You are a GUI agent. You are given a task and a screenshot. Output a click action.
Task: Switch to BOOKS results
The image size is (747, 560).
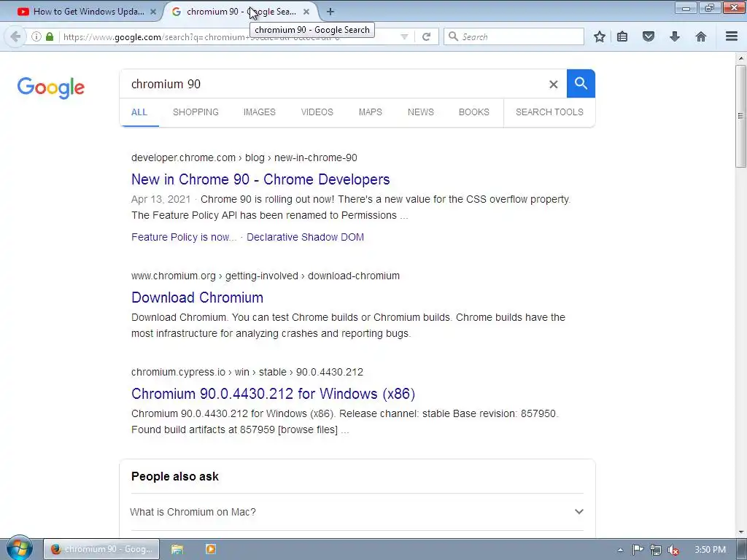(x=474, y=112)
